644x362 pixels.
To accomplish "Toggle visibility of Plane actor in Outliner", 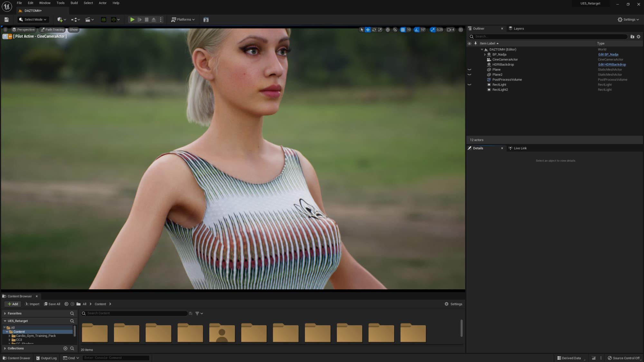I will click(469, 70).
